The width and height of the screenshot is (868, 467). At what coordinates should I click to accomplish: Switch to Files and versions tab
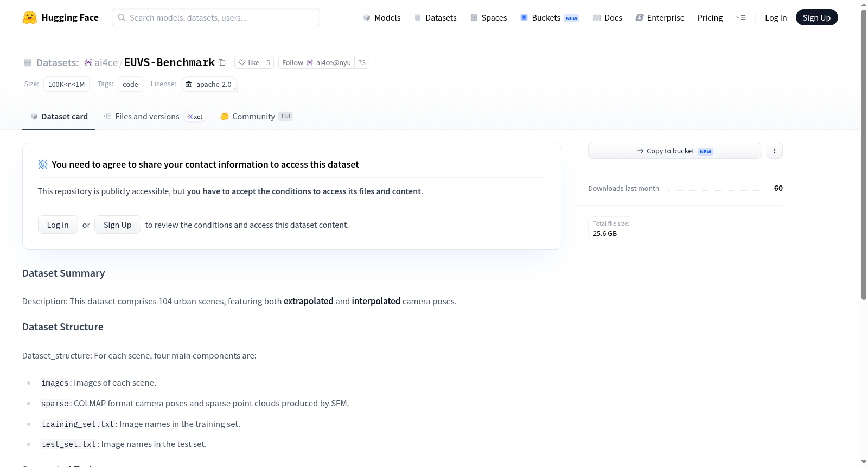pos(154,116)
